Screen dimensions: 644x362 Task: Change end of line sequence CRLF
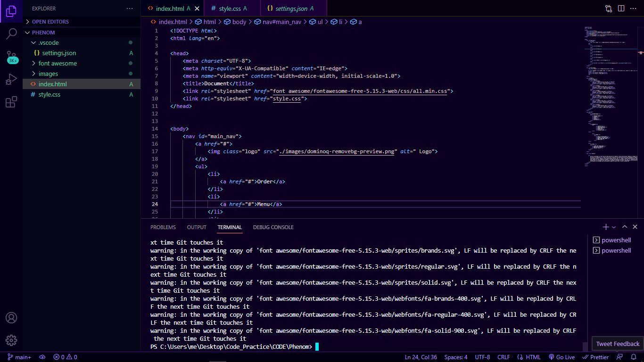coord(504,357)
